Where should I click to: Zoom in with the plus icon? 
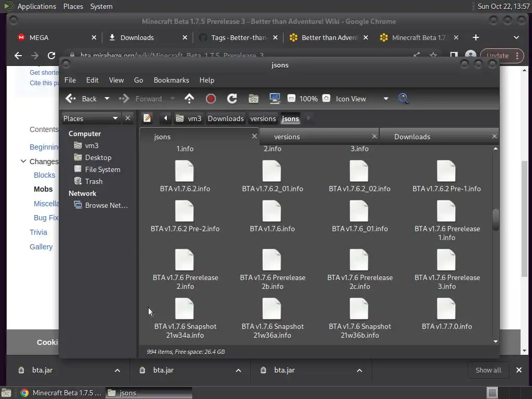point(326,98)
